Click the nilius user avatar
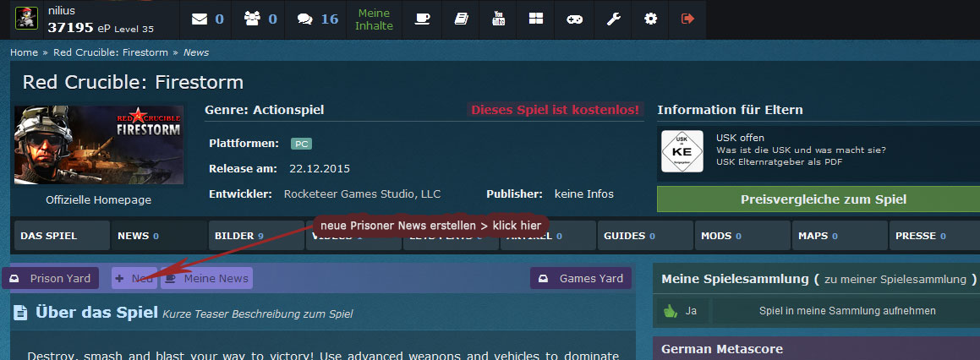The width and height of the screenshot is (980, 360). (x=26, y=19)
